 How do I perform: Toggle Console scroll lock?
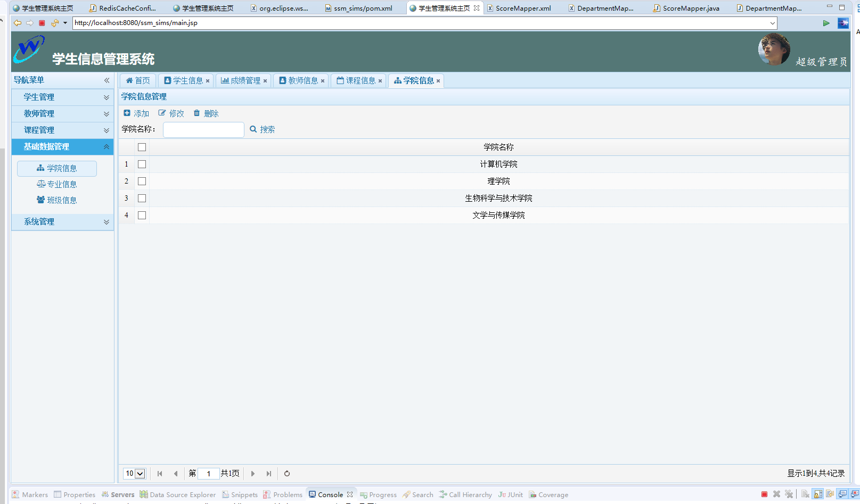818,494
